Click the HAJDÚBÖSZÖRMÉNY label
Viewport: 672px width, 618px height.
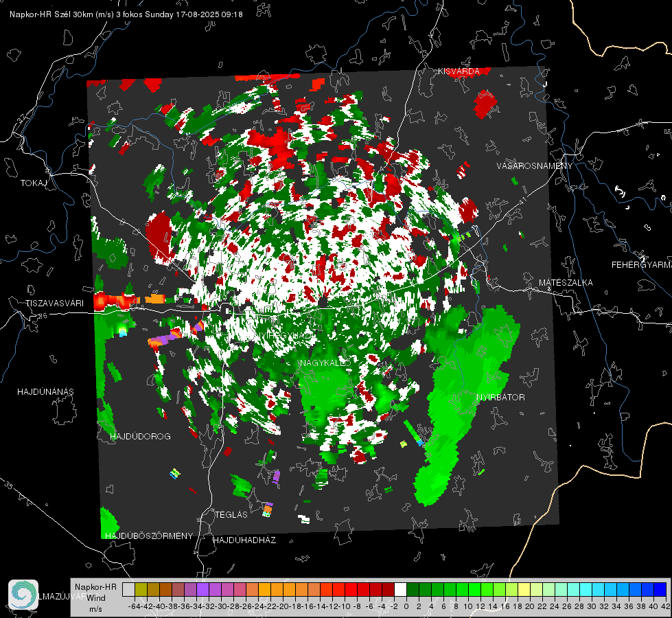pyautogui.click(x=149, y=536)
